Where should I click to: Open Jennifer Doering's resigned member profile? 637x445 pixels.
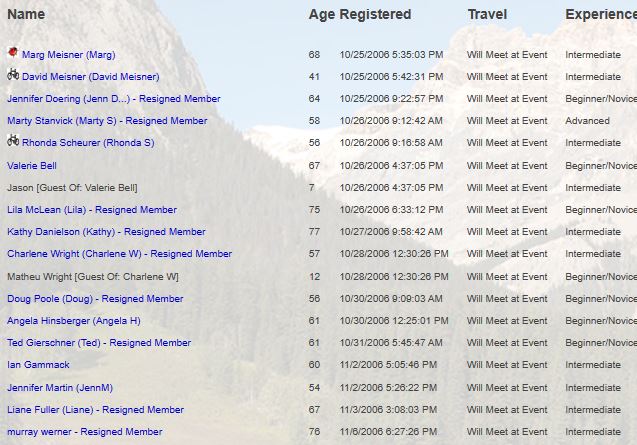[x=113, y=99]
